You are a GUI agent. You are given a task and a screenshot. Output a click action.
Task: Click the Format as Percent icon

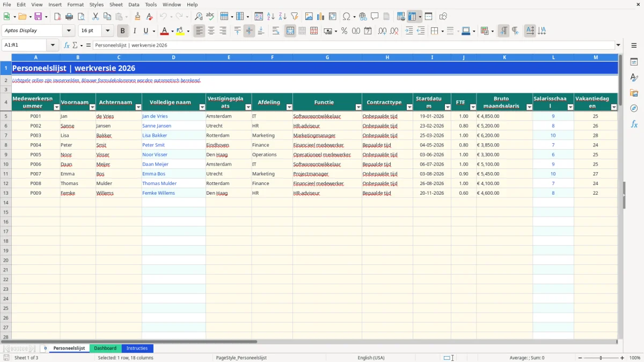click(x=344, y=31)
